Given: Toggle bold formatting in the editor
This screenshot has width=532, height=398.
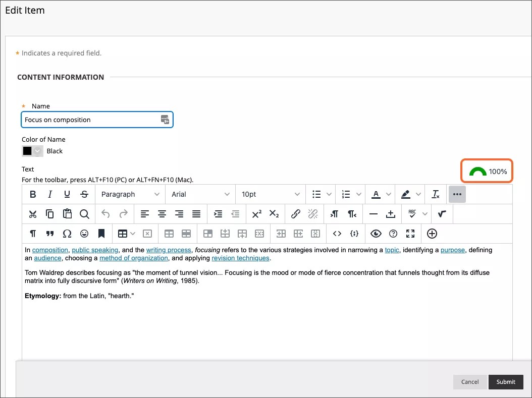Looking at the screenshot, I should [33, 194].
